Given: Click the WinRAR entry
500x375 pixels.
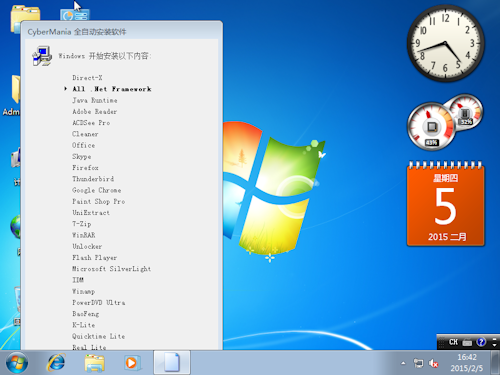Looking at the screenshot, I should point(84,235).
